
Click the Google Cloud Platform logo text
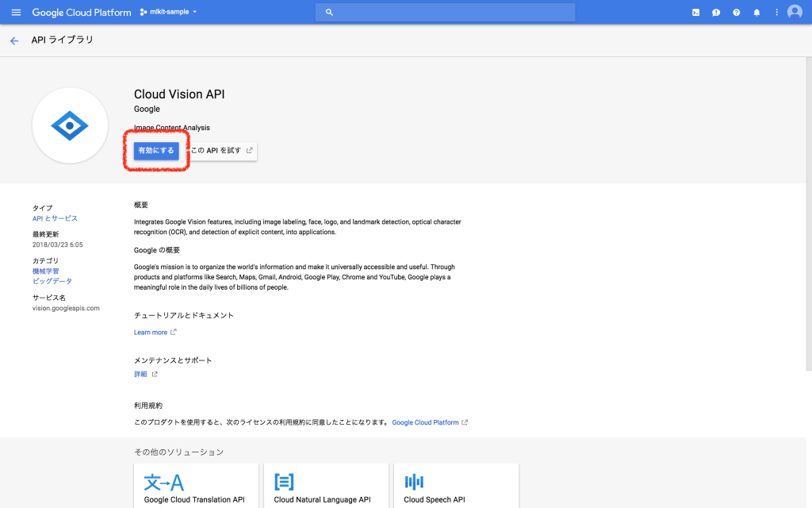(x=82, y=13)
